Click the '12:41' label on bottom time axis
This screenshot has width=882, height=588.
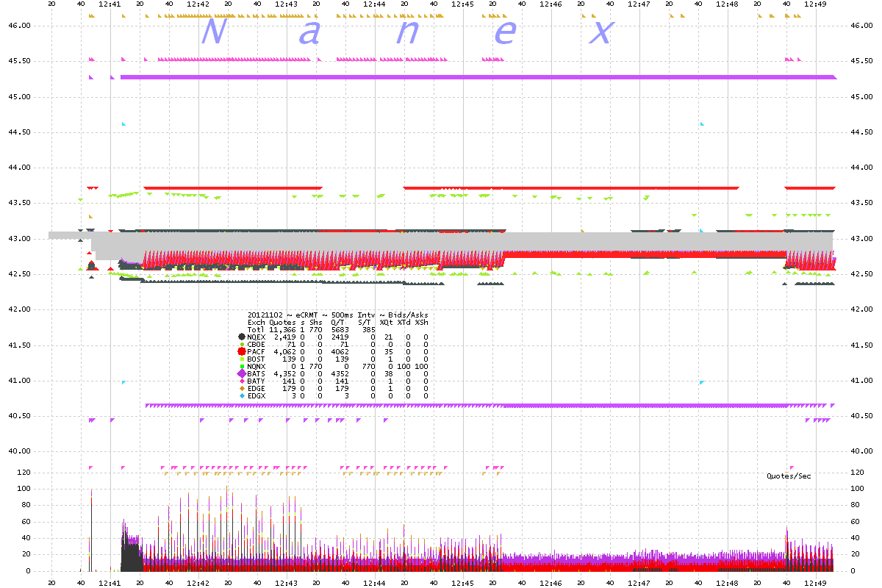(x=110, y=582)
